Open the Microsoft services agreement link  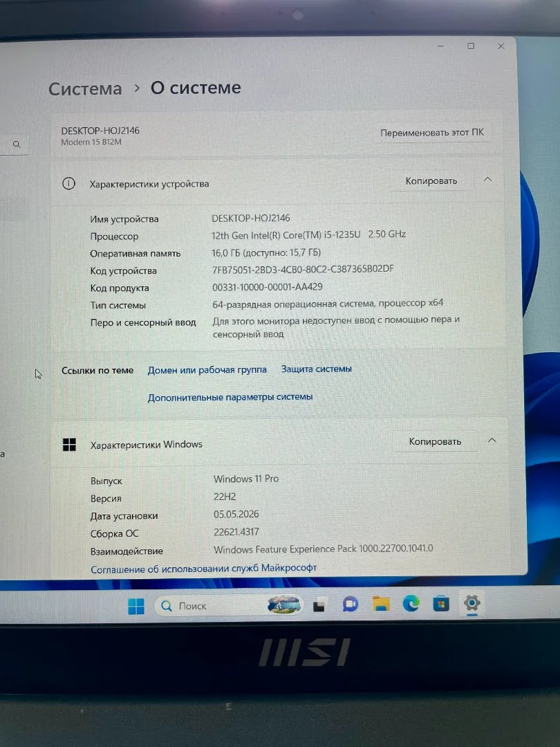(x=203, y=569)
